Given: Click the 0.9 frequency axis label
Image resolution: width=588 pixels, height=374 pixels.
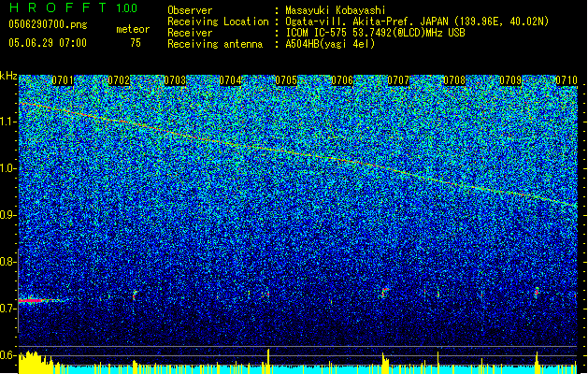Looking at the screenshot, I should 7,215.
